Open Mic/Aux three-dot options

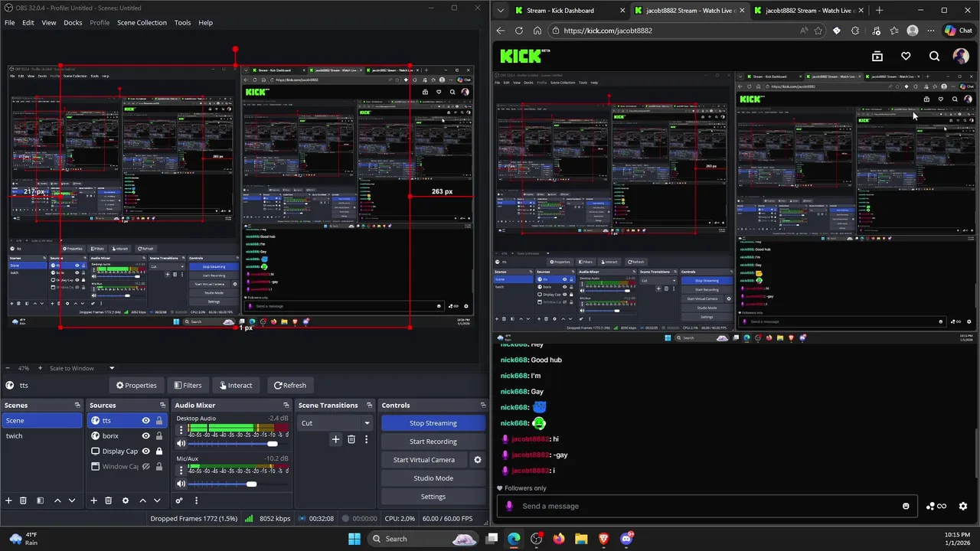coord(181,471)
